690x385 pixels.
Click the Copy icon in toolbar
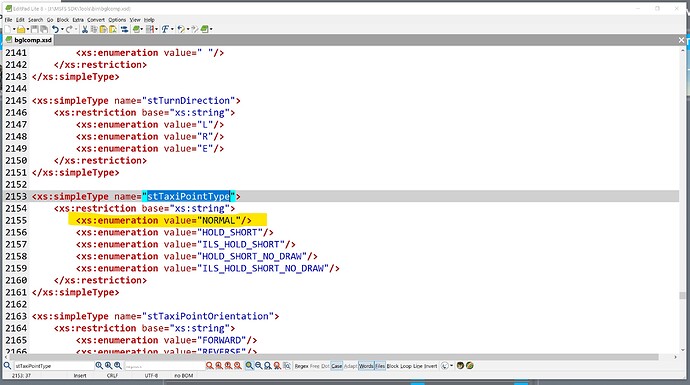94,29
